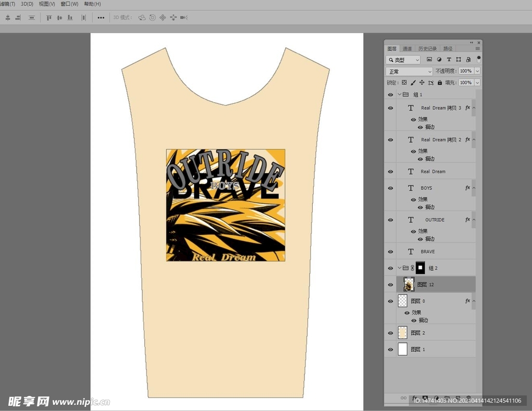This screenshot has width=532, height=411.
Task: Hide the 组 1 group via eye icon
Action: [391, 95]
